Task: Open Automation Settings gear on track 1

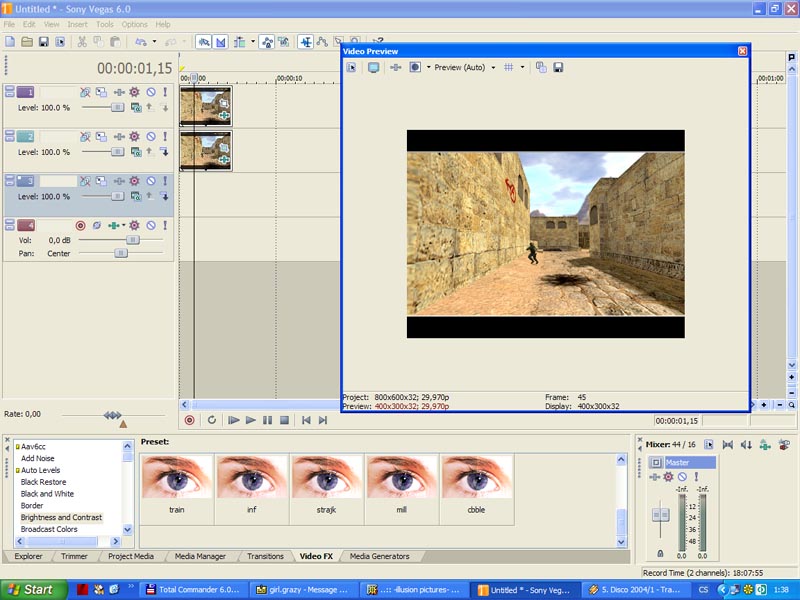Action: tap(134, 92)
